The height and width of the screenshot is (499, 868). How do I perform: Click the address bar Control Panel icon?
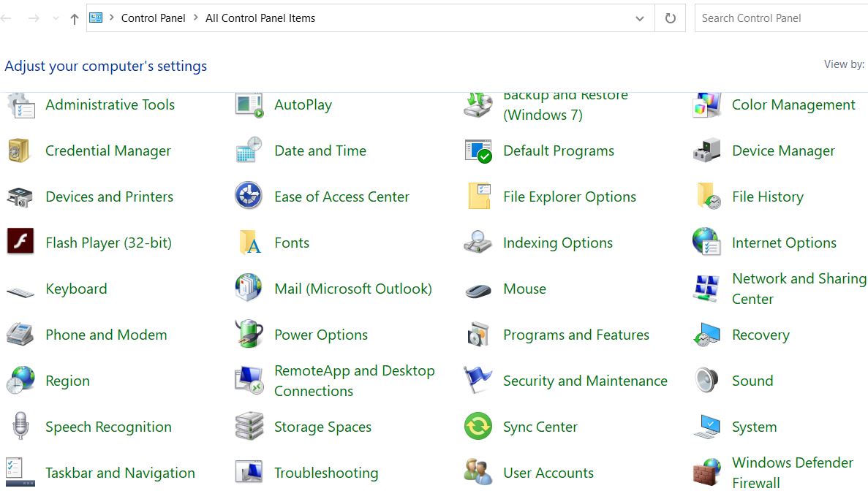click(x=96, y=18)
